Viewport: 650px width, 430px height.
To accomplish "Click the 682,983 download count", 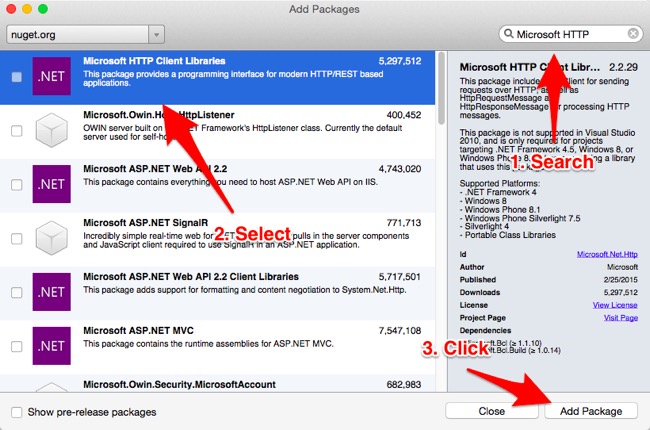I will (403, 384).
